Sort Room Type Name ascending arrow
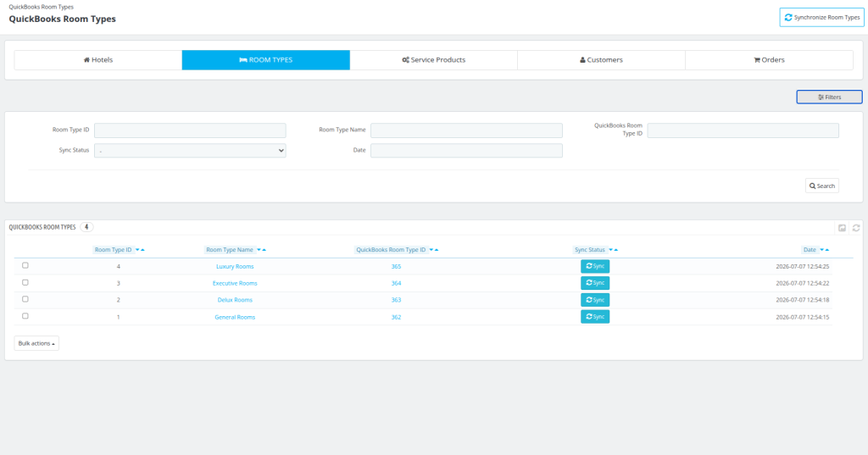This screenshot has width=868, height=455. coord(264,250)
